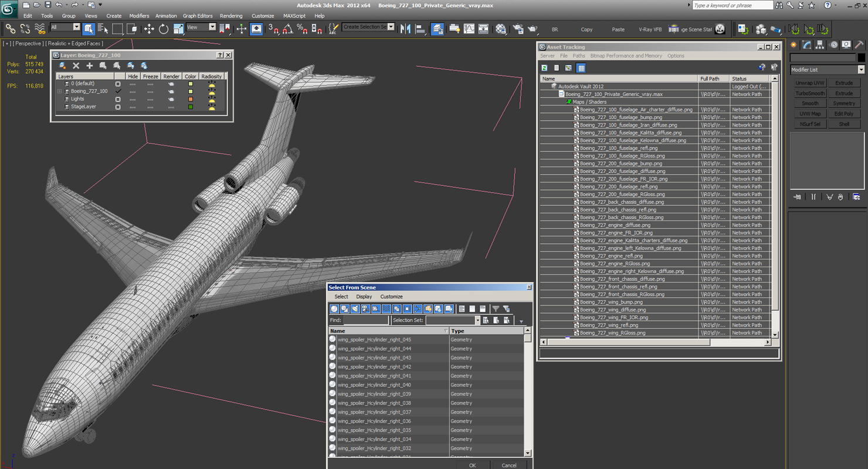Open Select by Name tool
The image size is (868, 469).
tap(103, 28)
